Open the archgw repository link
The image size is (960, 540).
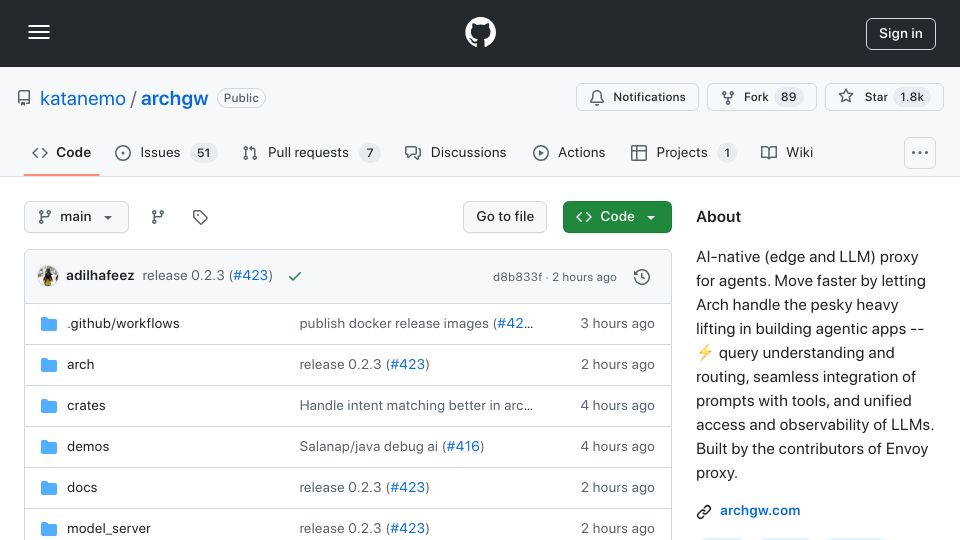pos(174,98)
